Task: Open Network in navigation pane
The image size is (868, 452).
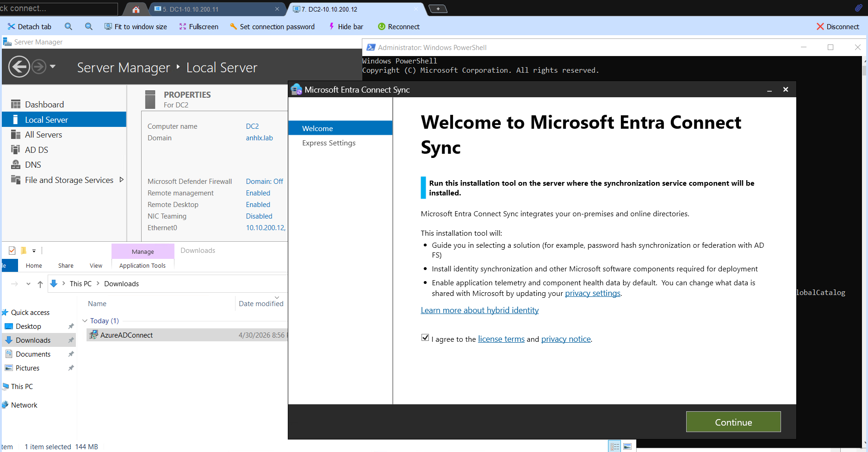Action: click(x=24, y=405)
